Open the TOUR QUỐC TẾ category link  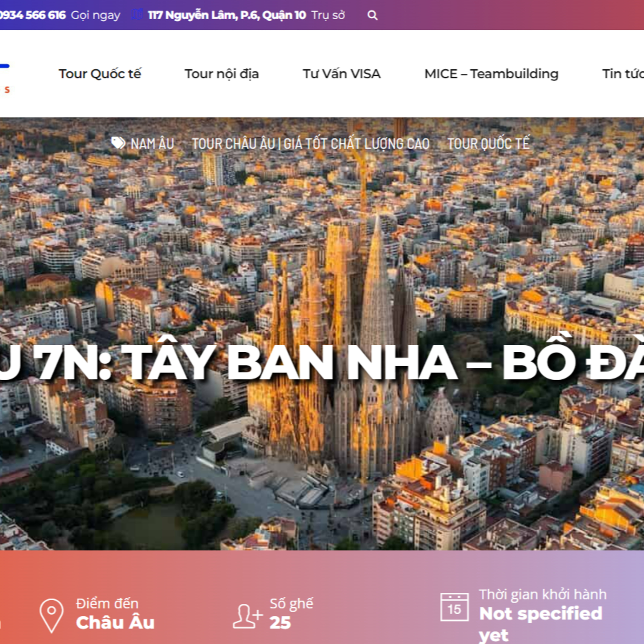[488, 144]
